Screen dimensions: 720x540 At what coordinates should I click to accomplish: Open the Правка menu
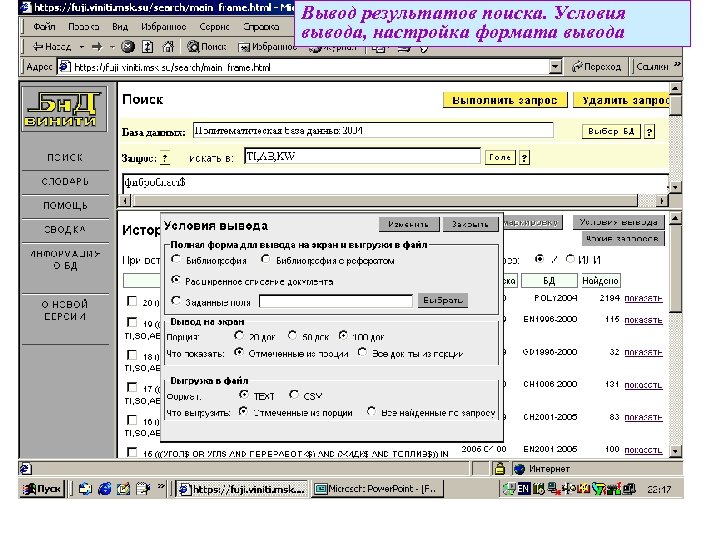(x=84, y=27)
